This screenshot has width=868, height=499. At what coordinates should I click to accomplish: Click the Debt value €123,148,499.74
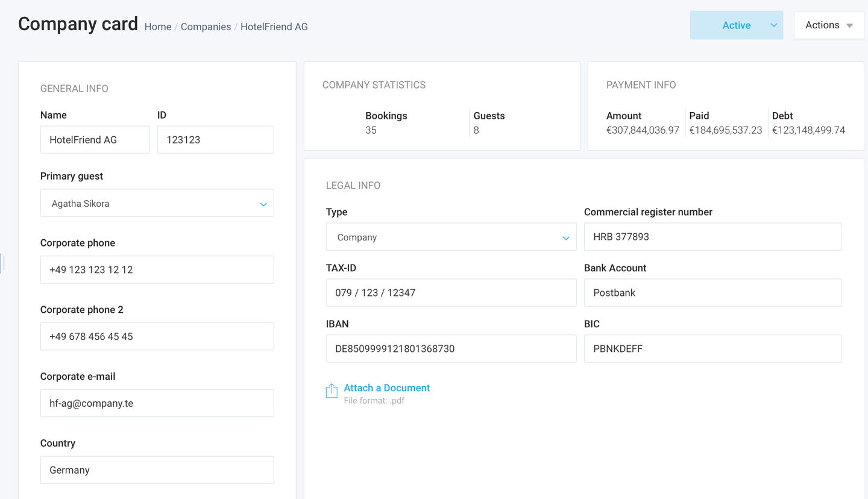[808, 130]
